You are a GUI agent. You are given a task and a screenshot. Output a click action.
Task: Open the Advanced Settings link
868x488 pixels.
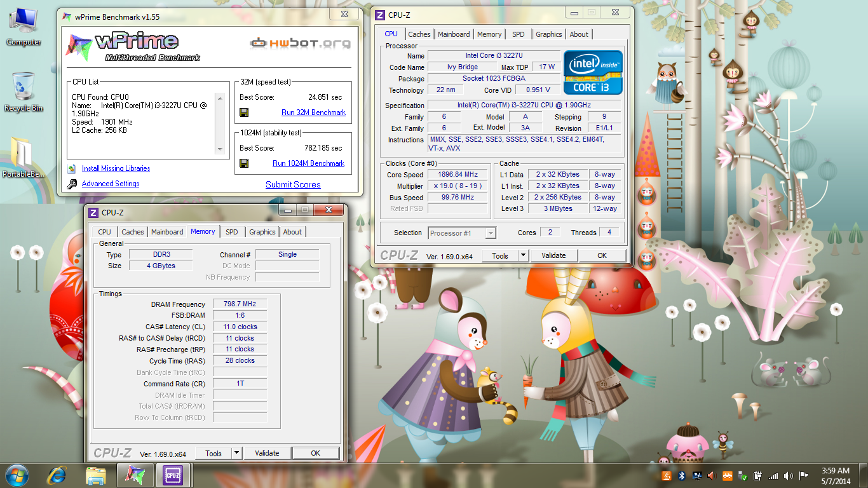point(111,184)
